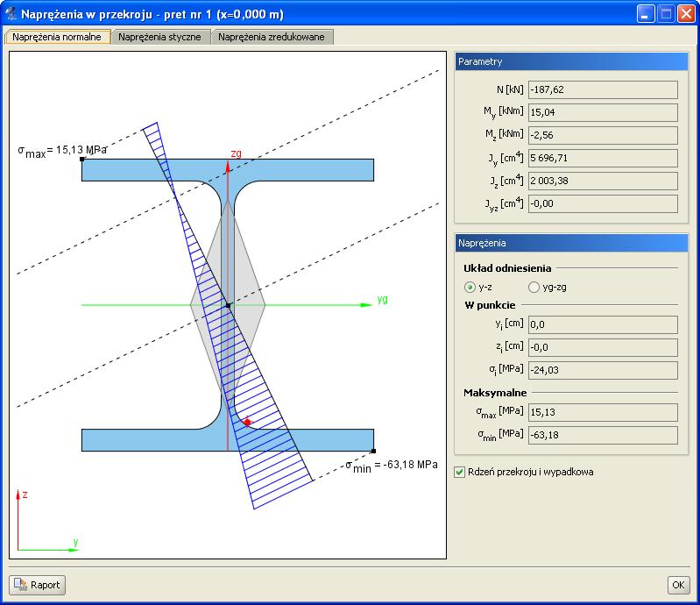Click the Parametry panel header
This screenshot has width=700, height=605.
click(571, 61)
